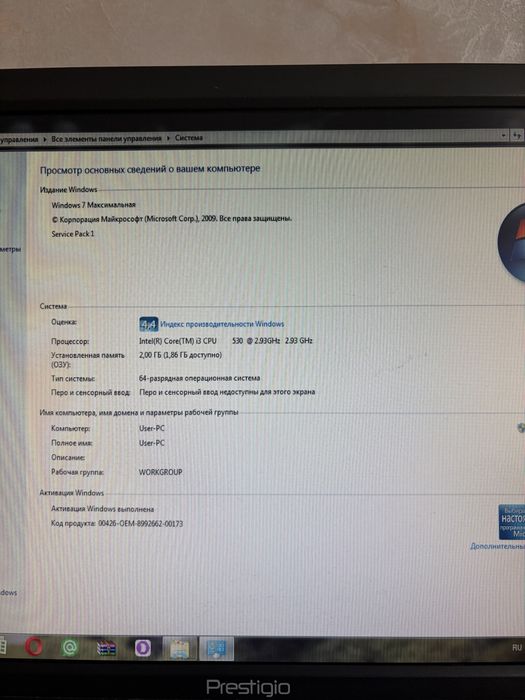
Task: Click the shield icon for changing settings
Action: pos(521,428)
